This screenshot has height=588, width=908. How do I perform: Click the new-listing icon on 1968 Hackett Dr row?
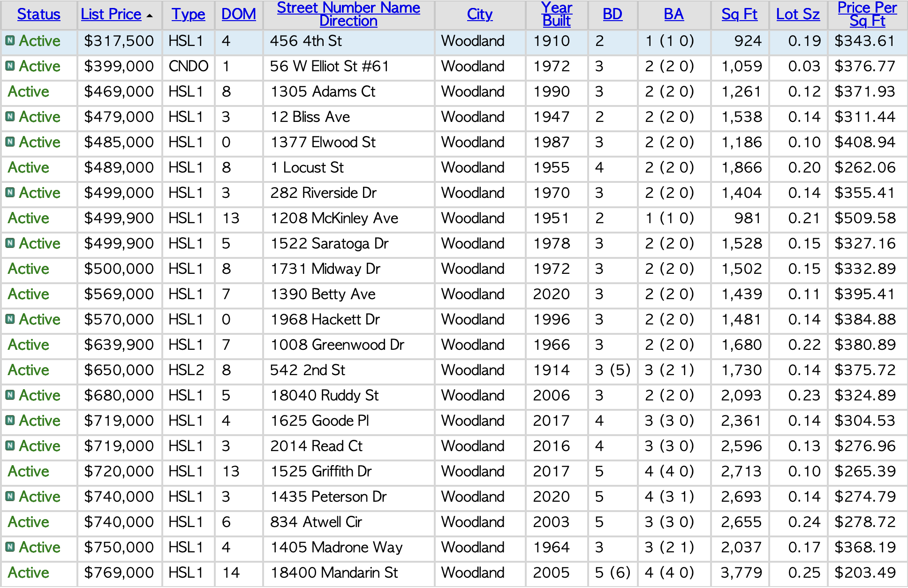click(x=10, y=319)
